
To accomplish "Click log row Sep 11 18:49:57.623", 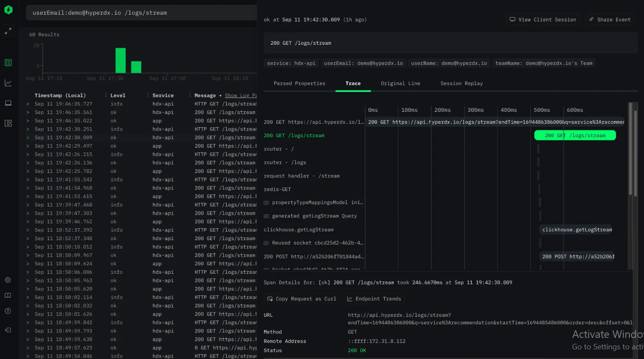I will point(141,348).
